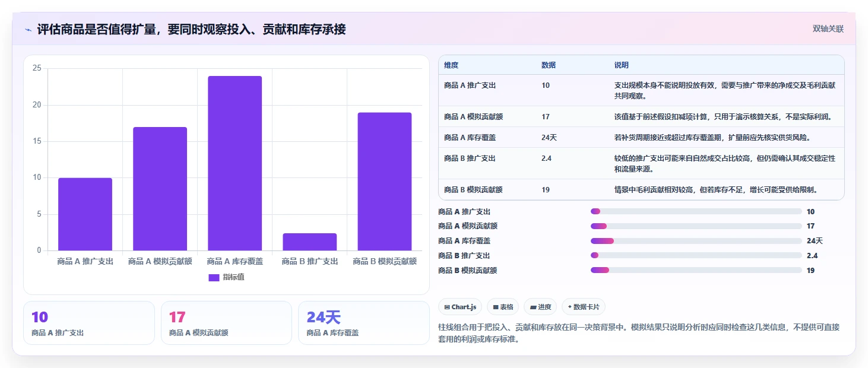Click the description starting 支出规模本身不能说明
This screenshot has height=368, width=868.
725,90
